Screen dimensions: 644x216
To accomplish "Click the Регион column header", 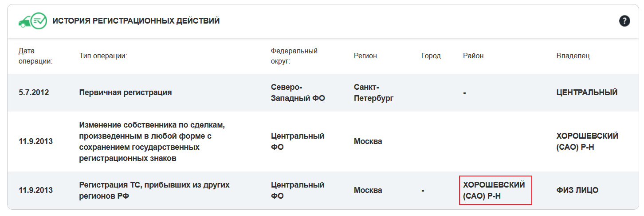I will pyautogui.click(x=365, y=56).
